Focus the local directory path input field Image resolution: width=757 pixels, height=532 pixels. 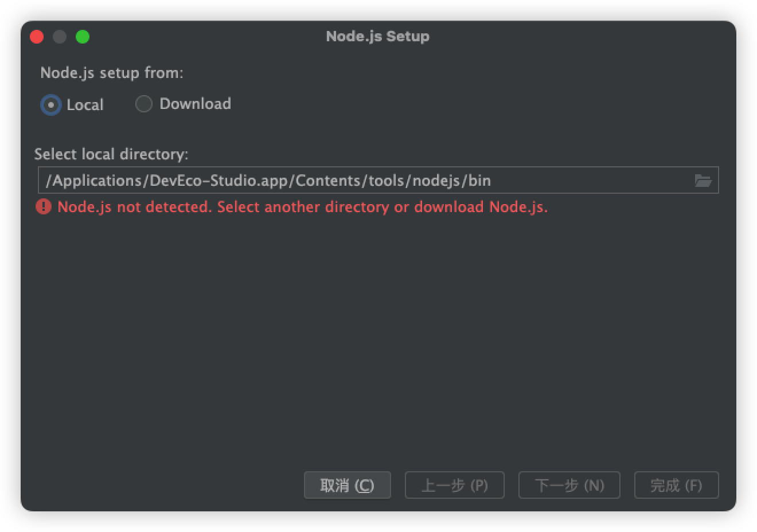click(378, 181)
